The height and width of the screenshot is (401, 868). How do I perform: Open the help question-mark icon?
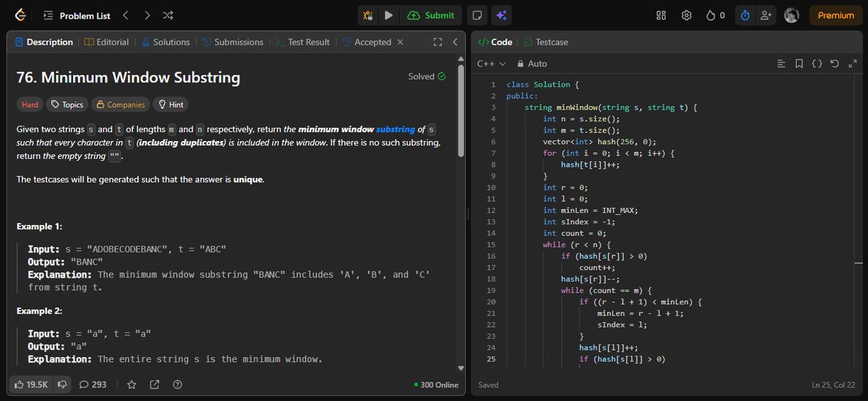pyautogui.click(x=177, y=384)
